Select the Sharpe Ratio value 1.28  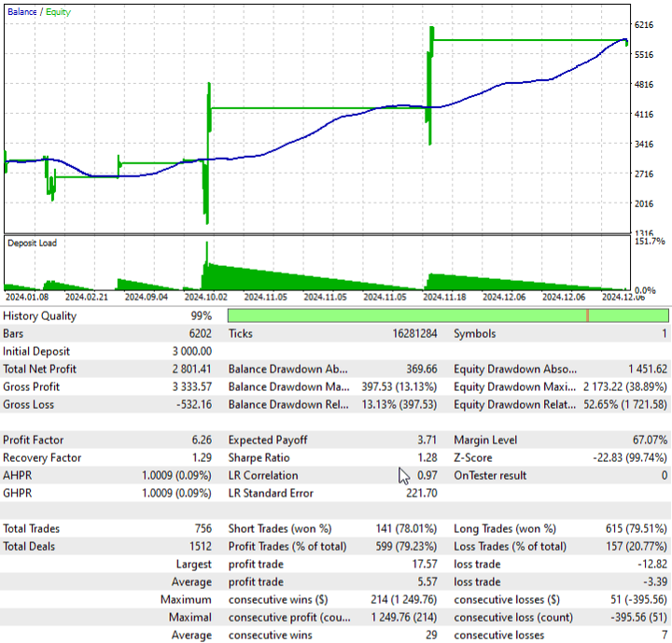pyautogui.click(x=427, y=458)
